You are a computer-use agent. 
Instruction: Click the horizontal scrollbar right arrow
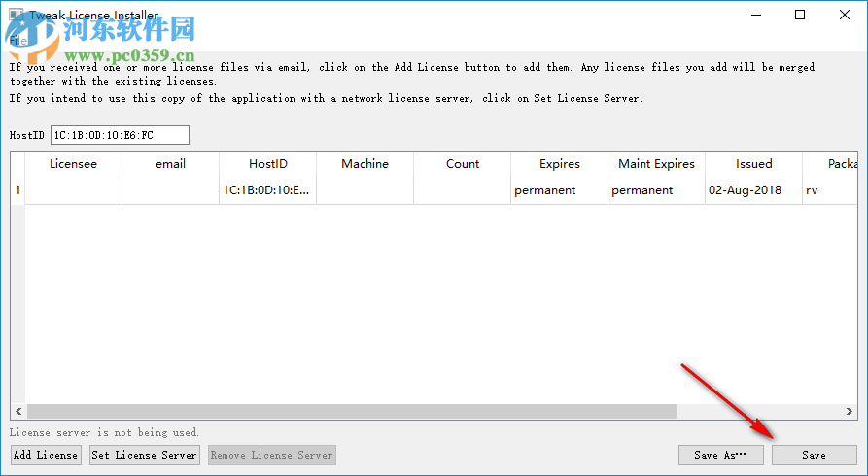click(x=850, y=411)
